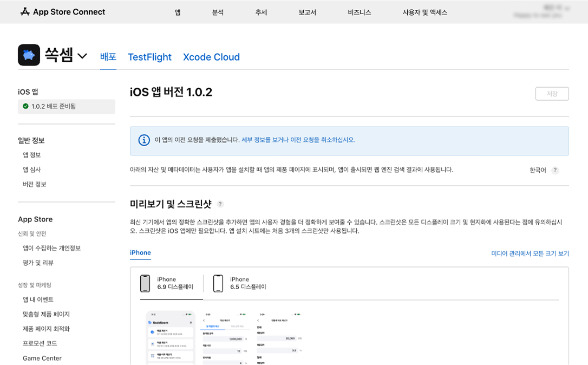Screen dimensions: 588x365
Task: Click the info icon in banner
Action: (x=144, y=140)
